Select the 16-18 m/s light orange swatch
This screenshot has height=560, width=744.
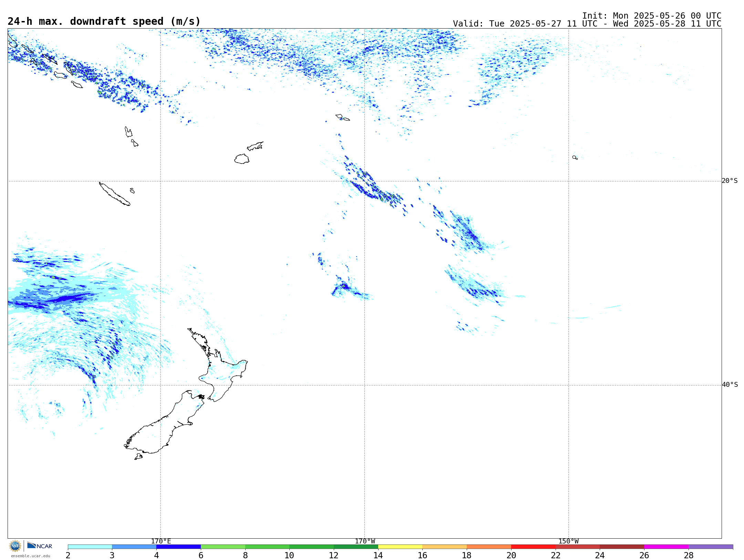445,547
